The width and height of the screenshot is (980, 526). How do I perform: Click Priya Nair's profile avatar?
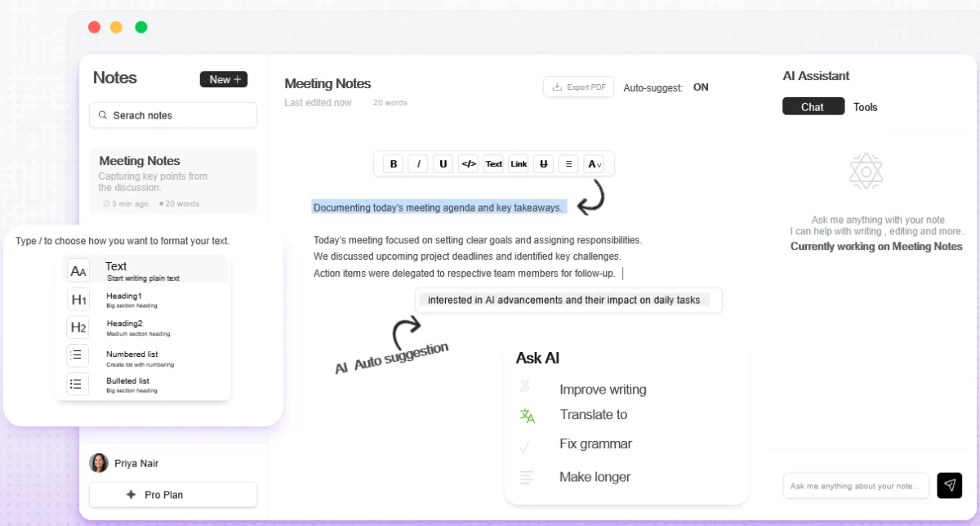[99, 463]
